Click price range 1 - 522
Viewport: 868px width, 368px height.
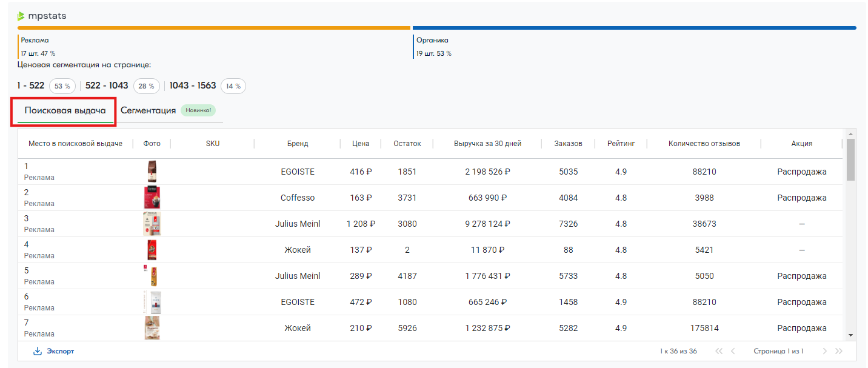click(x=31, y=85)
